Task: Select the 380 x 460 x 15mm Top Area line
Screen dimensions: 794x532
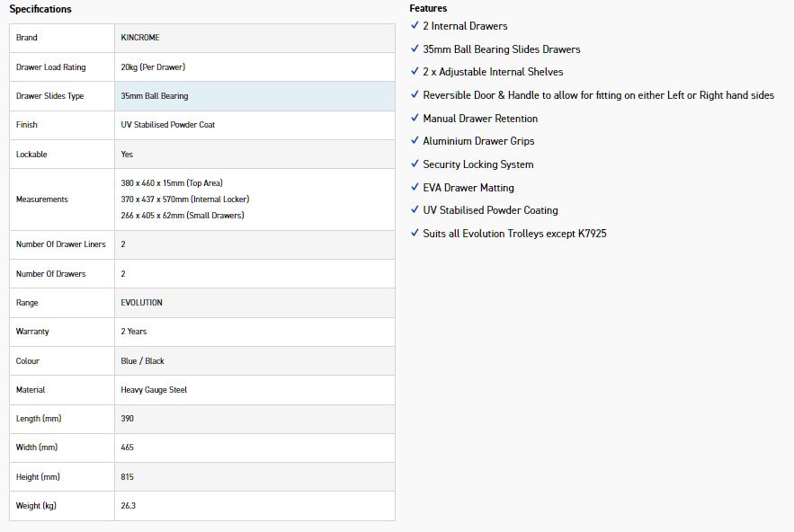Action: pyautogui.click(x=172, y=182)
